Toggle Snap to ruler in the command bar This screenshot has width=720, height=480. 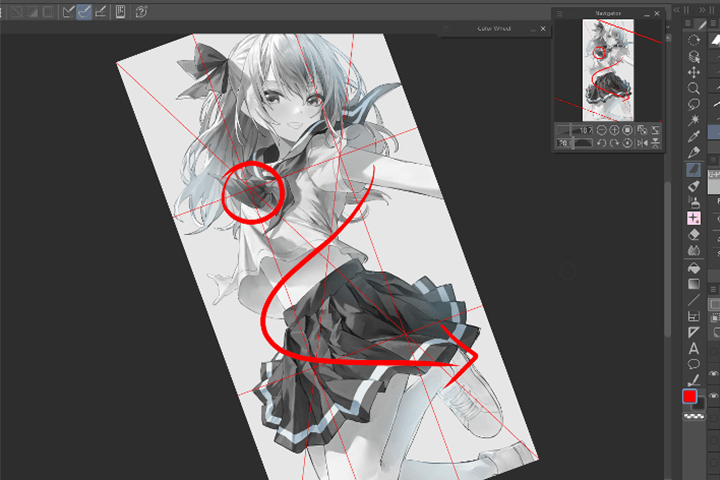68,11
